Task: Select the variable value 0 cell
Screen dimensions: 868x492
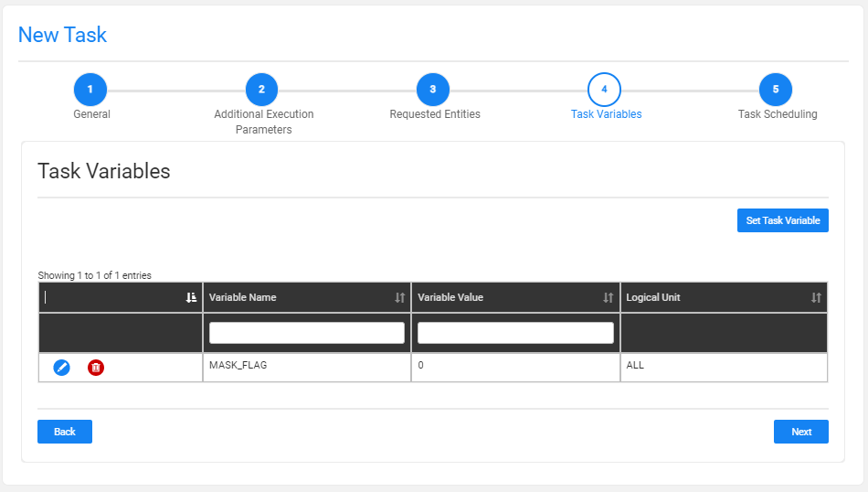Action: click(x=515, y=368)
